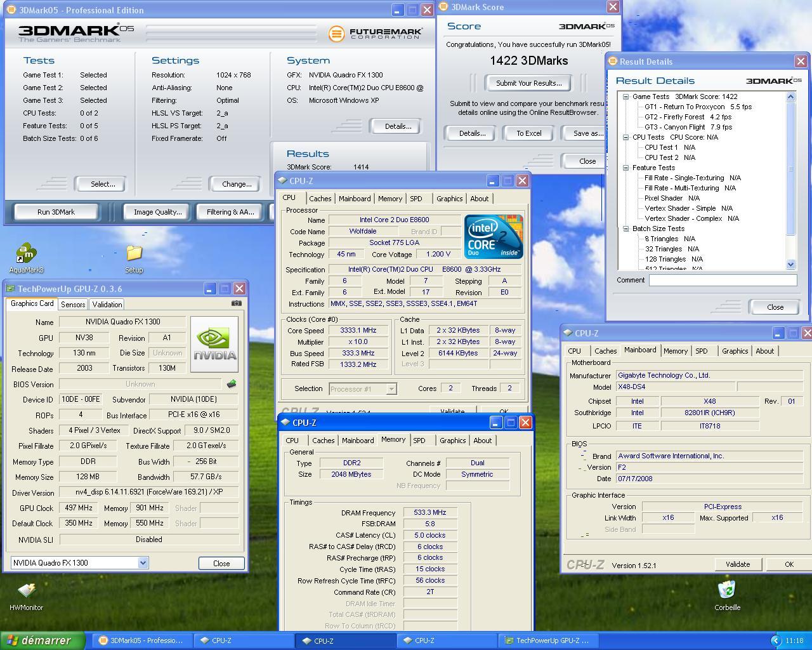This screenshot has width=812, height=650.
Task: Click Result Details scrollbar down arrow
Action: coord(790,264)
